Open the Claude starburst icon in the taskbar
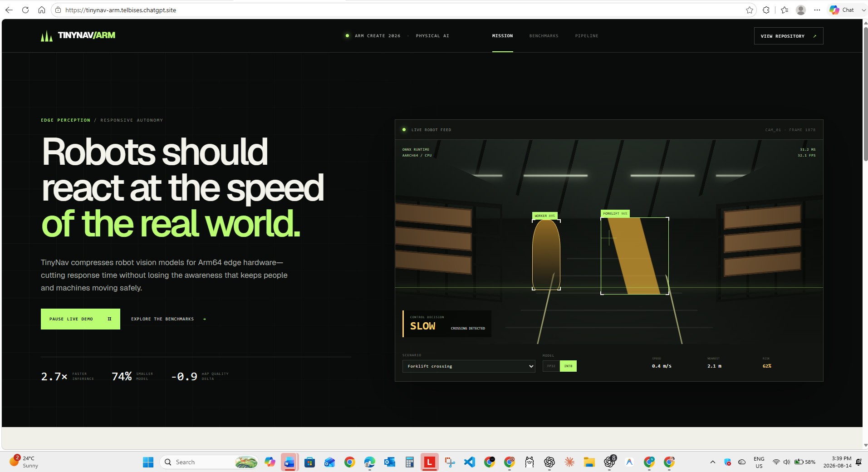Screen dimensions: 868x472 click(569, 462)
